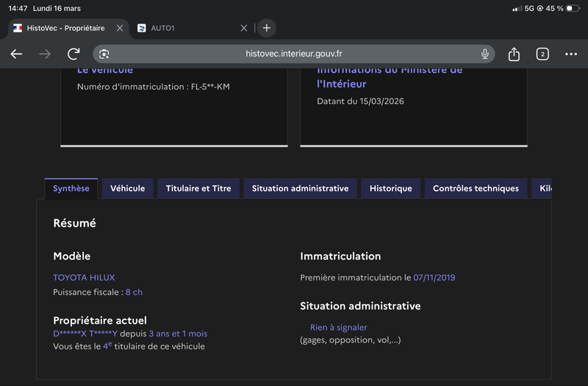Viewport: 588px width, 386px height.
Task: Open the three-dot browser menu
Action: [571, 54]
